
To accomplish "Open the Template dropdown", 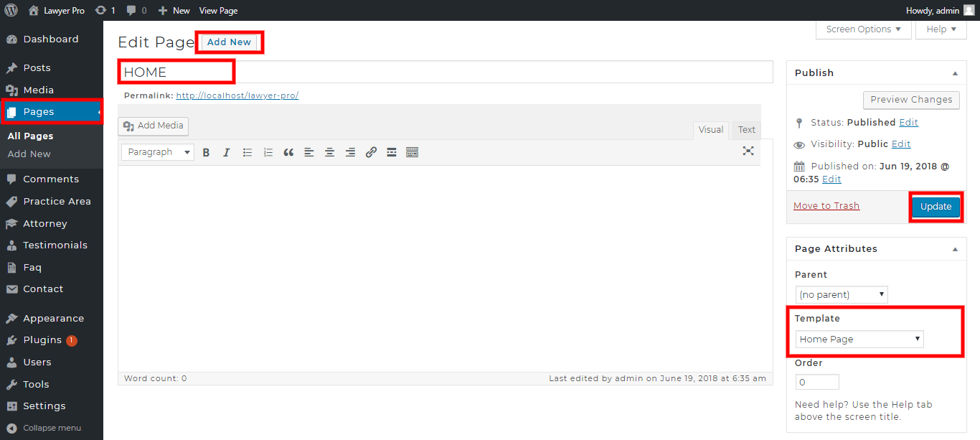I will (859, 339).
